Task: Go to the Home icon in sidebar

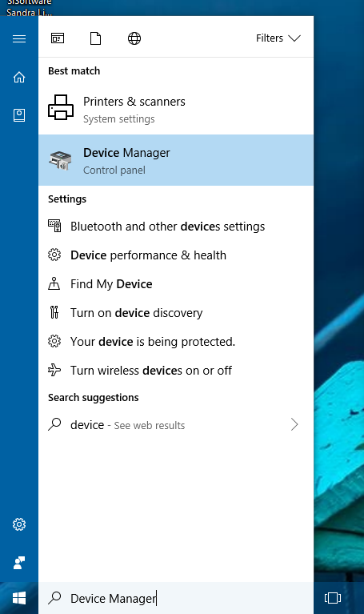Action: pyautogui.click(x=19, y=77)
